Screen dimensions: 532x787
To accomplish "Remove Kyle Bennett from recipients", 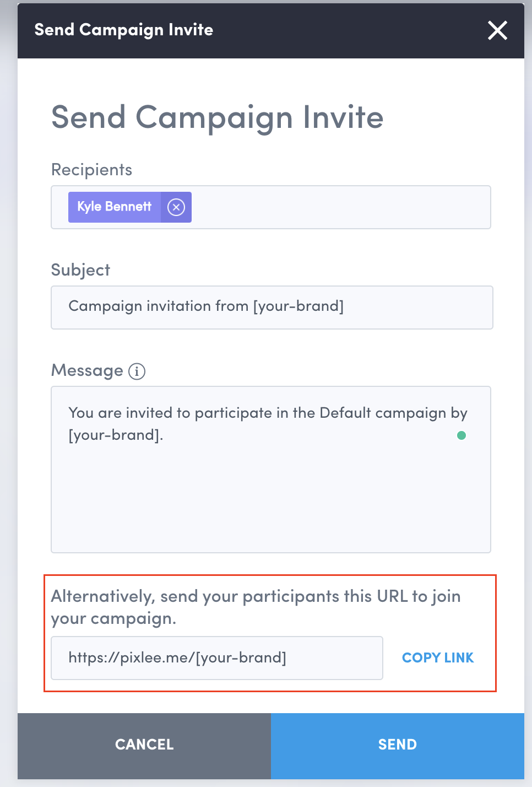I will 176,207.
